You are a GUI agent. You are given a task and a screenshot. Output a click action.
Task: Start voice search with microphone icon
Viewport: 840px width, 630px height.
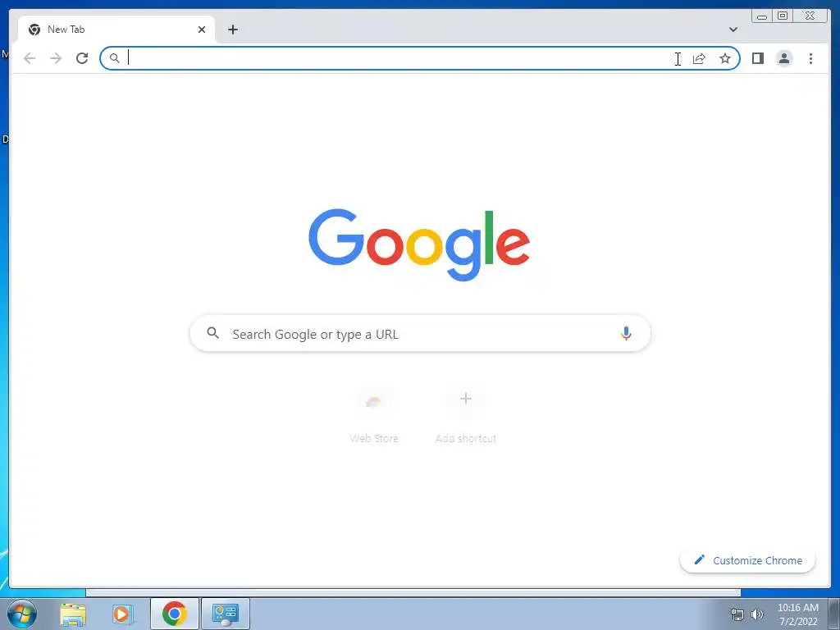tap(626, 333)
